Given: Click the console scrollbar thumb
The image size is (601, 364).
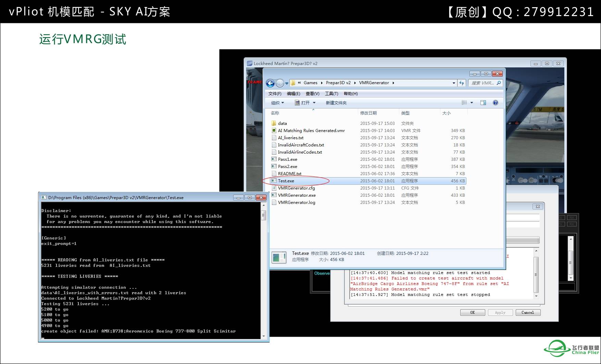Looking at the screenshot, I should coord(264,215).
